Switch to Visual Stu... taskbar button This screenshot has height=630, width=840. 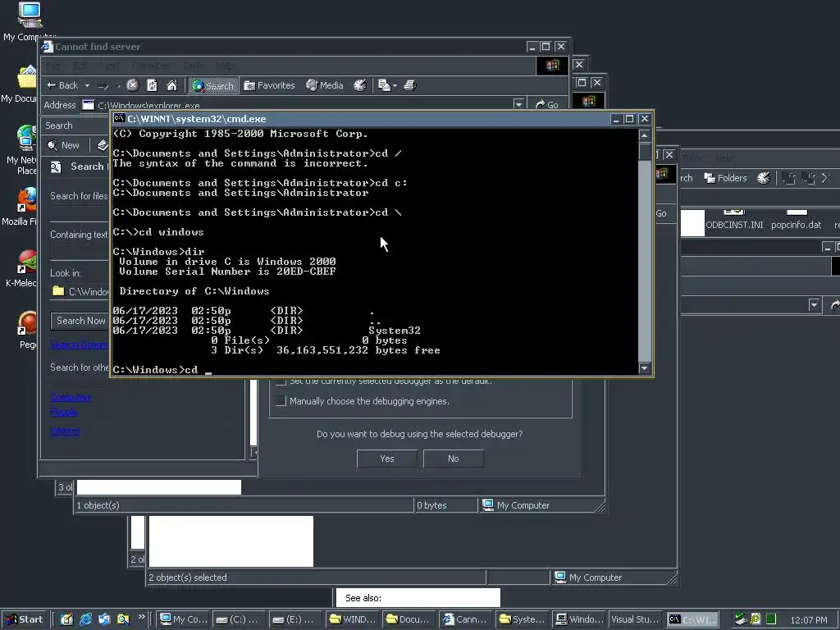click(634, 619)
